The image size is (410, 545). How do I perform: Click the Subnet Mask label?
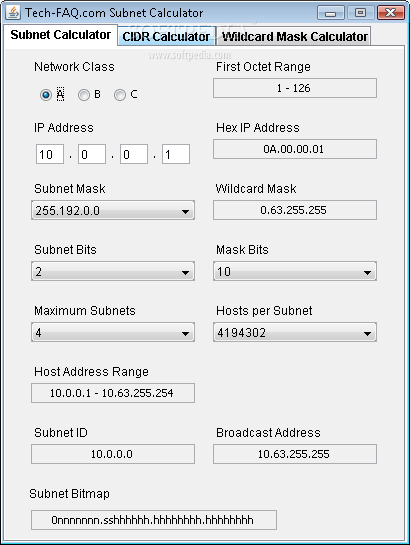(x=69, y=189)
